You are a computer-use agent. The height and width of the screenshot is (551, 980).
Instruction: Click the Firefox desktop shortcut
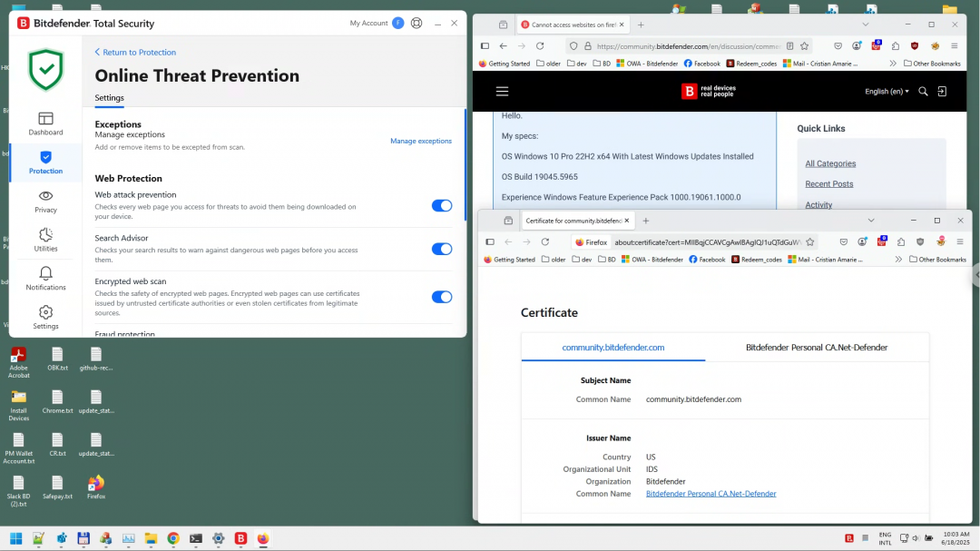pyautogui.click(x=95, y=487)
